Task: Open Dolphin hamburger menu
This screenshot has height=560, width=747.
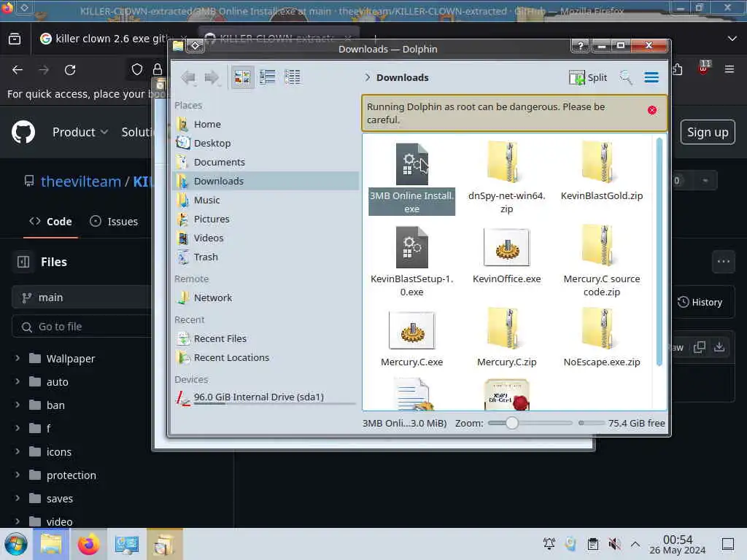Action: pos(651,77)
